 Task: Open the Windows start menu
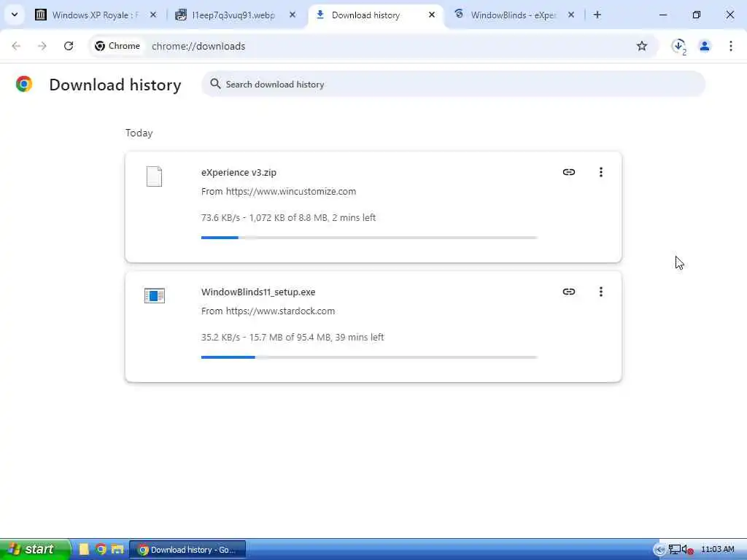click(35, 550)
